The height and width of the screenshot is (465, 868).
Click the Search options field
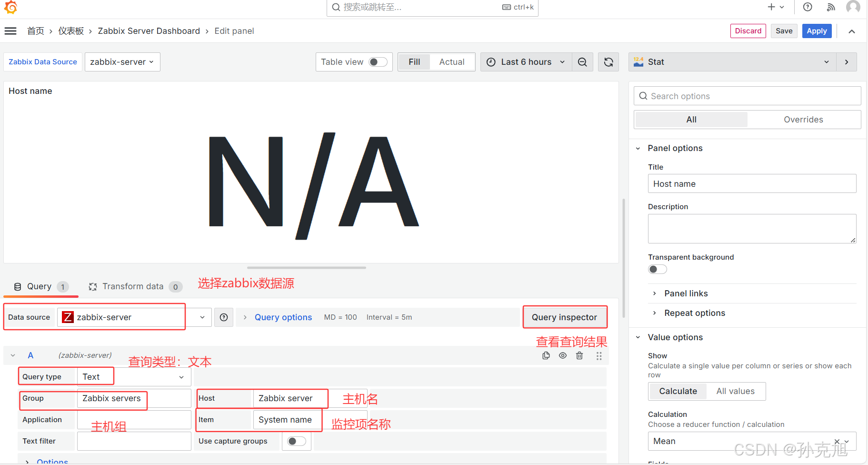[x=747, y=96]
